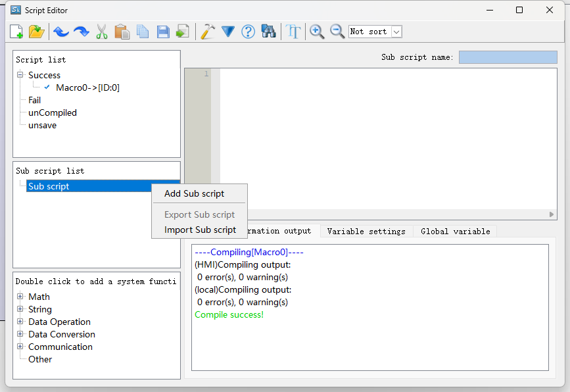
Task: Open help via the question mark icon
Action: point(248,32)
